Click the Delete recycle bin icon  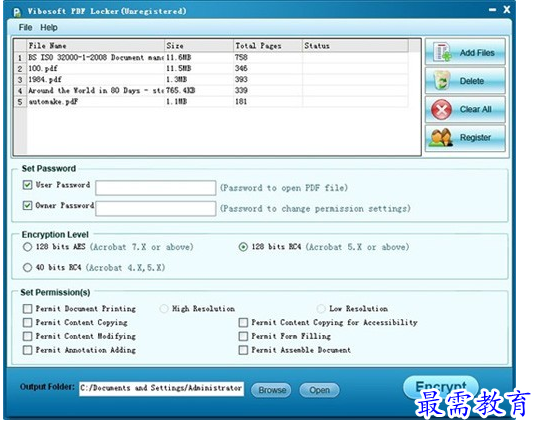click(x=442, y=80)
